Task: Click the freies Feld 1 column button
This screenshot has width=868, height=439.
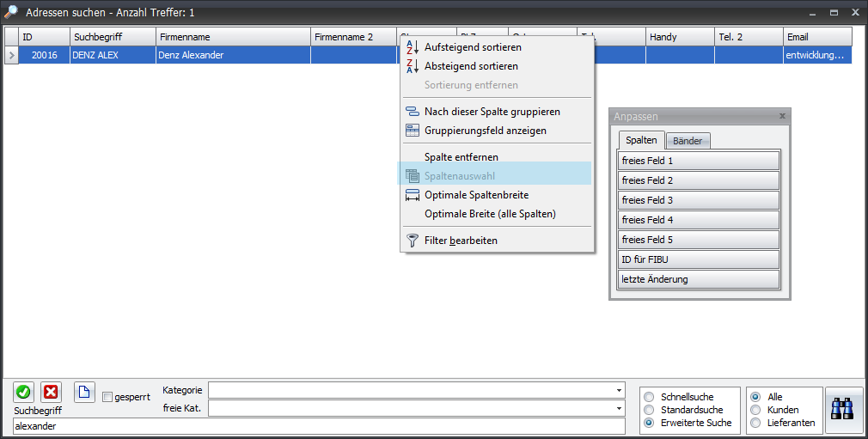Action: pyautogui.click(x=698, y=161)
